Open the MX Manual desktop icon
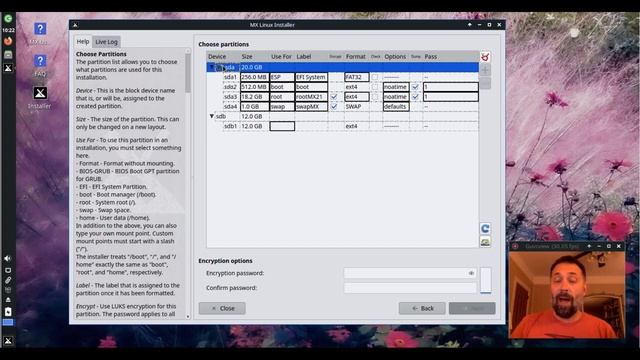Viewport: 640px width, 360px height. (40, 34)
